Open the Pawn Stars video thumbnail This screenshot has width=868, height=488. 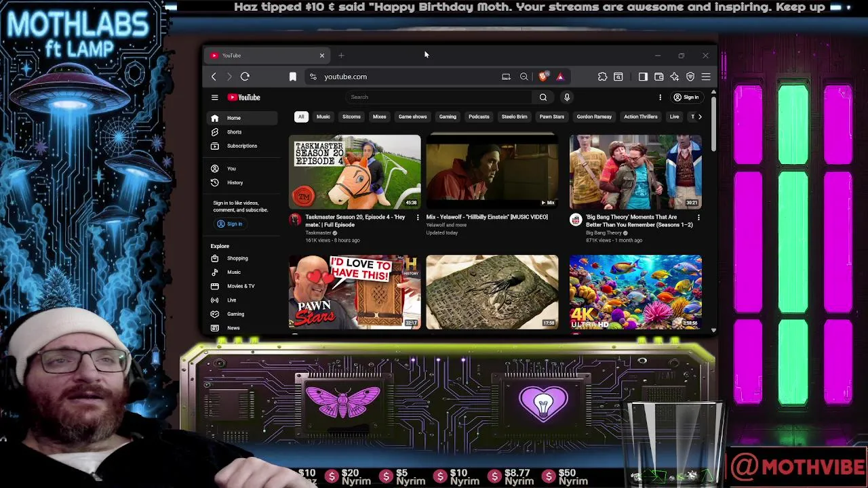point(355,292)
